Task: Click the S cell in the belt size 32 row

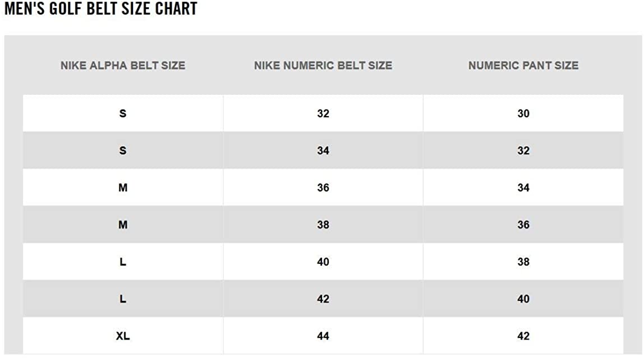Action: coord(123,113)
